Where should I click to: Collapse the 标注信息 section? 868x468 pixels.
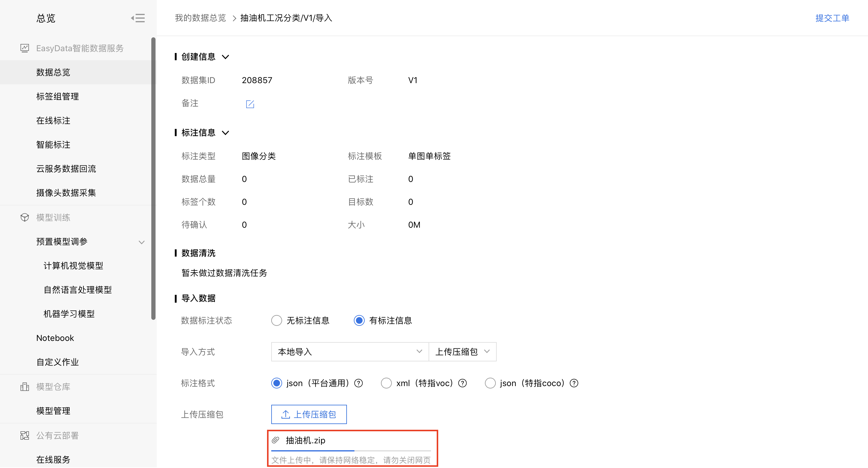click(x=225, y=133)
